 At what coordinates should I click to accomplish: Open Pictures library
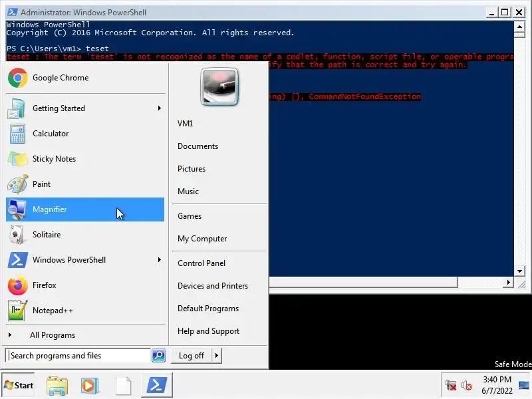click(192, 169)
